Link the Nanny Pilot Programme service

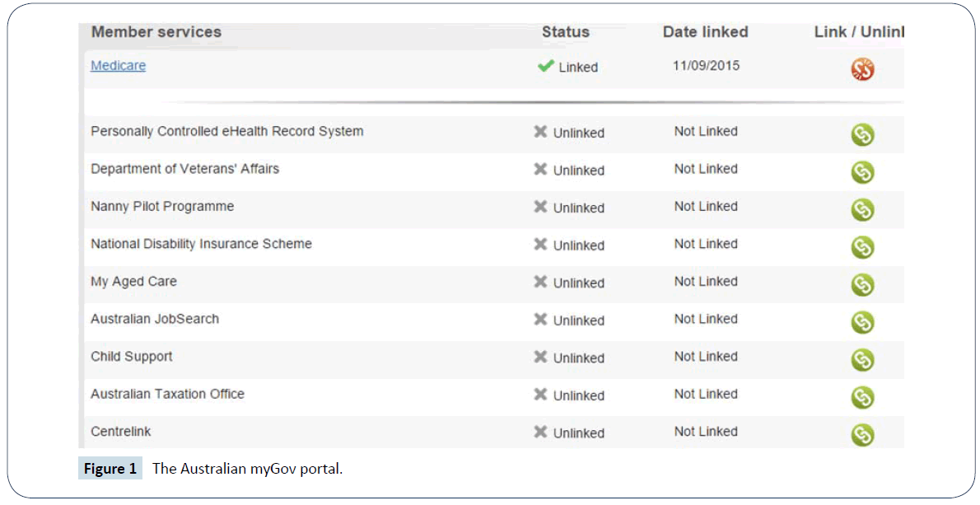click(x=862, y=210)
